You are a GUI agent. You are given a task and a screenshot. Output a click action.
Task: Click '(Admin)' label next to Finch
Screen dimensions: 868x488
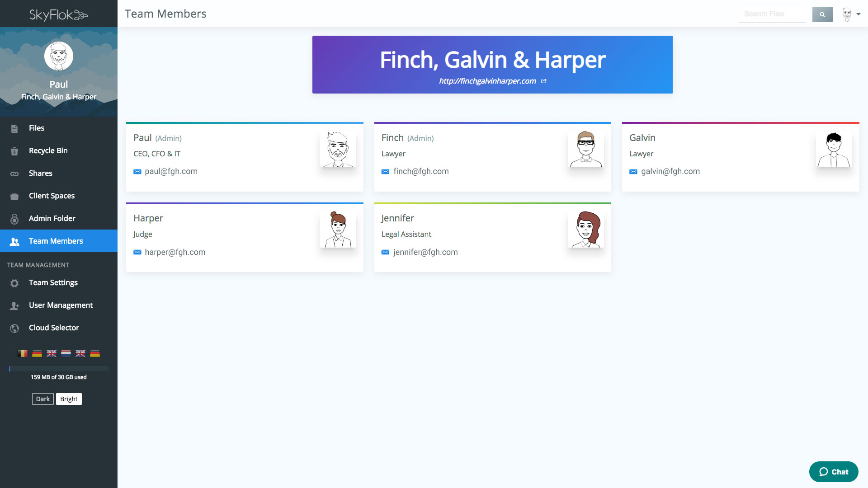click(x=420, y=138)
